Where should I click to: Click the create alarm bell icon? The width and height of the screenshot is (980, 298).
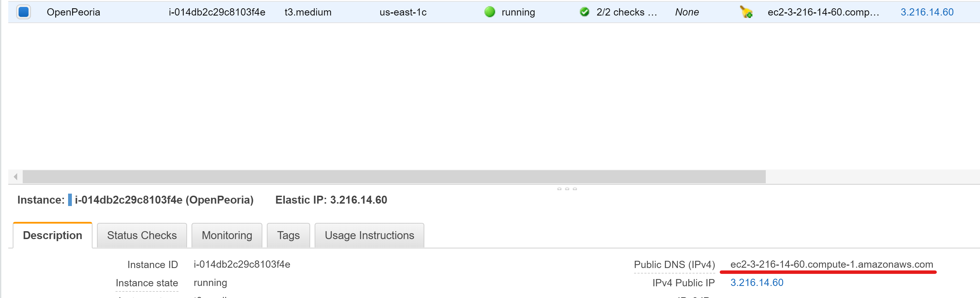[x=745, y=12]
